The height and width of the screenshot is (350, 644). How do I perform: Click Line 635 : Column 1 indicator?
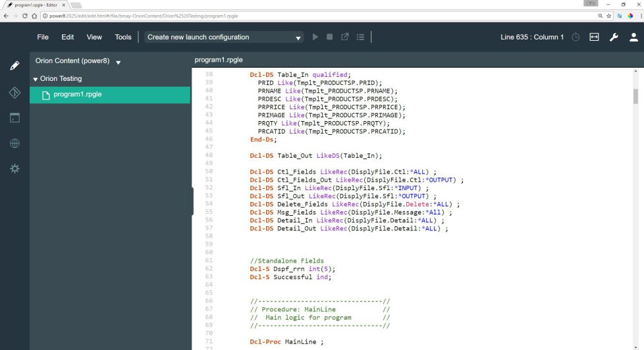(x=532, y=37)
